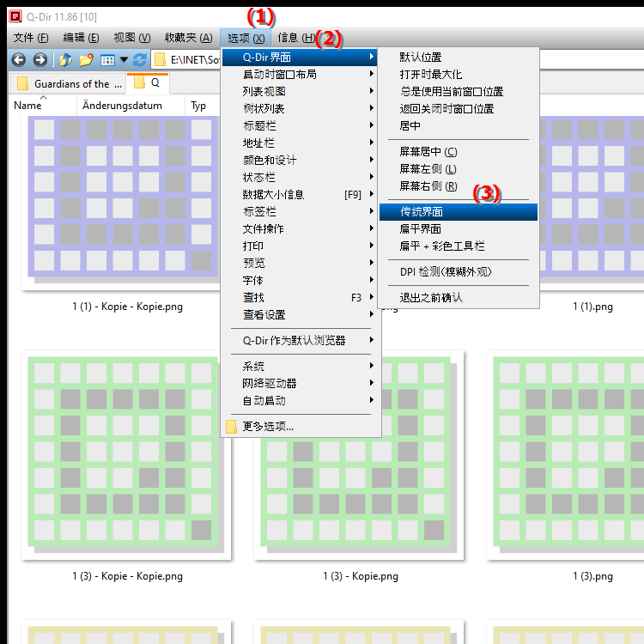The image size is (644, 644).
Task: Choose 扁平 + 彩色工具栏 style
Action: click(x=459, y=246)
